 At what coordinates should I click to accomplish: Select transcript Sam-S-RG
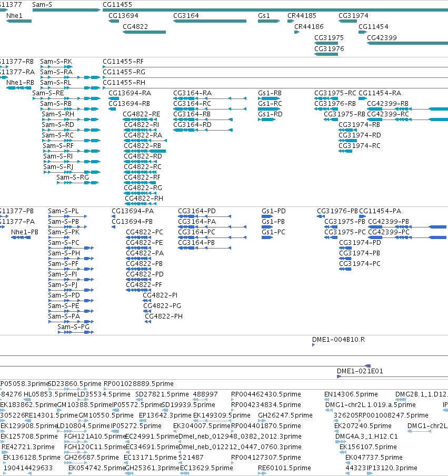point(73,177)
